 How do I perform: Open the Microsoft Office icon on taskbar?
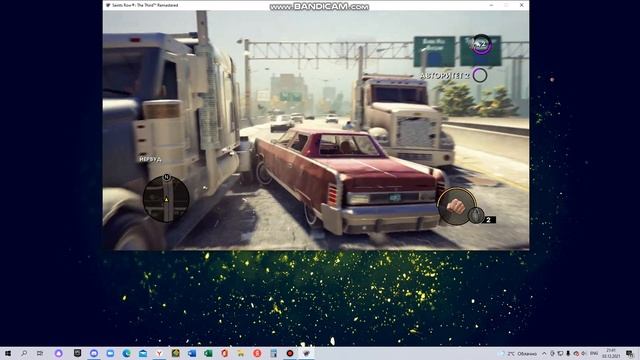224,353
